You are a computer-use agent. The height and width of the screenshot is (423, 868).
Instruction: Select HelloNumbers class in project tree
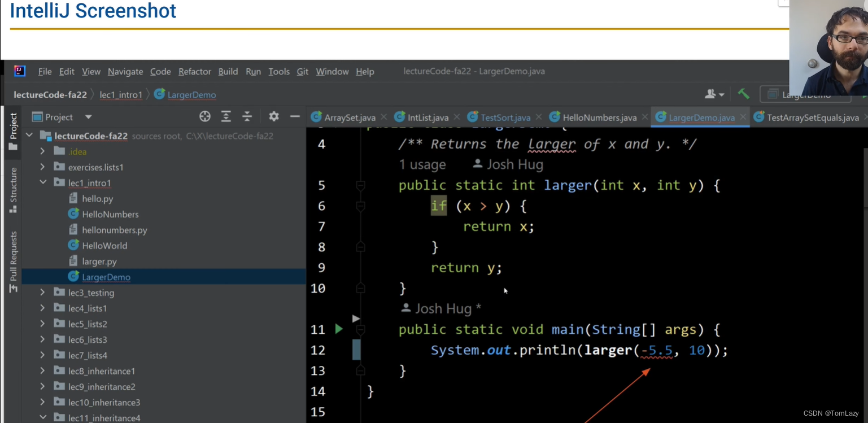(x=103, y=215)
